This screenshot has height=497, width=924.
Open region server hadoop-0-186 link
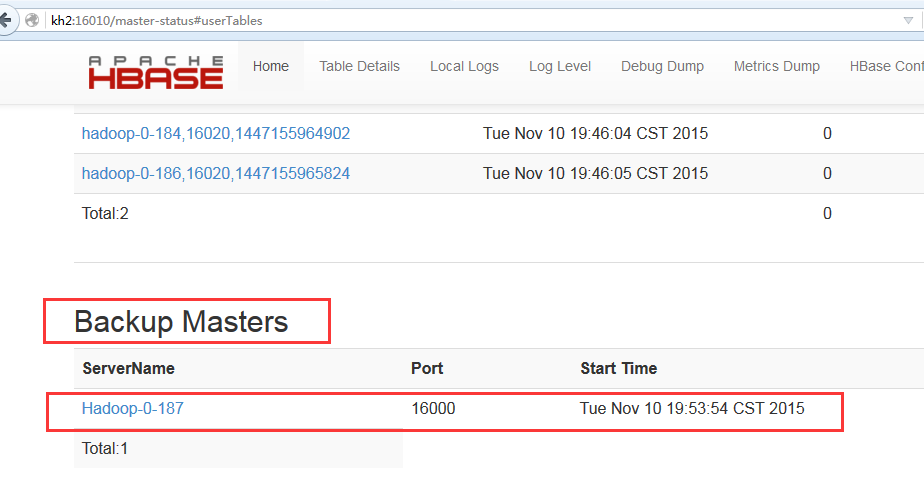pyautogui.click(x=216, y=173)
